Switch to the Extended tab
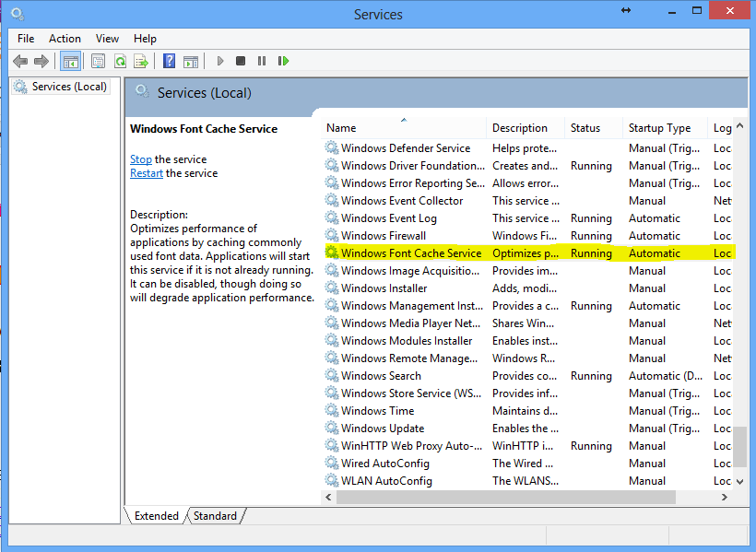The width and height of the screenshot is (756, 552). tap(156, 515)
